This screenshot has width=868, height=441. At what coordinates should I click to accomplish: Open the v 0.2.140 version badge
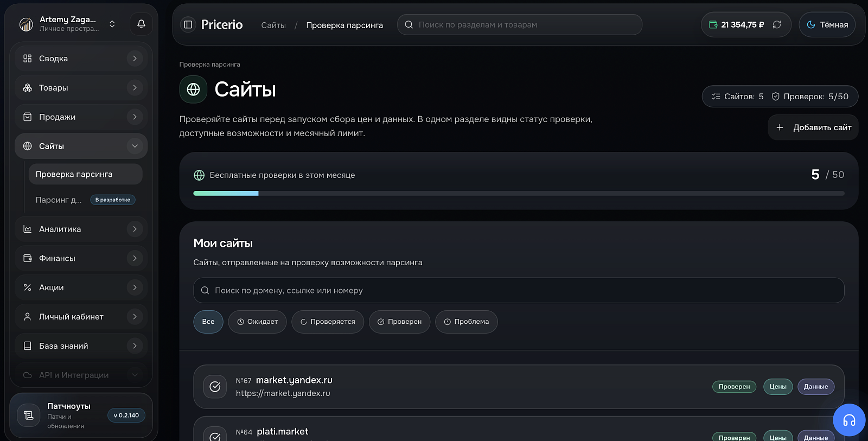(126, 416)
